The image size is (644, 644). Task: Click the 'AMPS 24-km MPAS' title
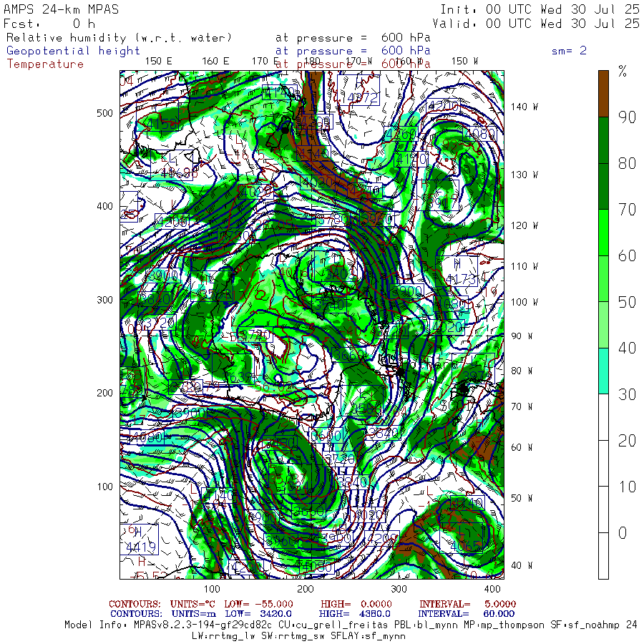pyautogui.click(x=62, y=9)
